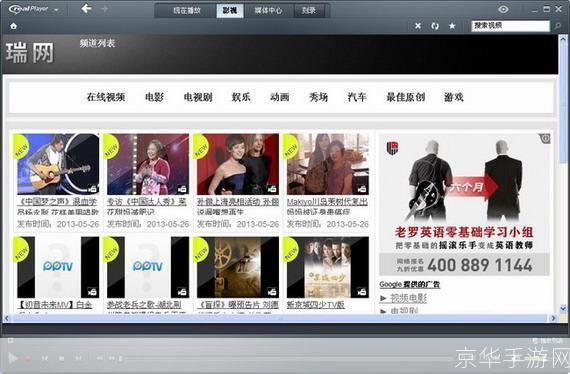
Task: Switch to the 刻录 tab
Action: click(309, 11)
